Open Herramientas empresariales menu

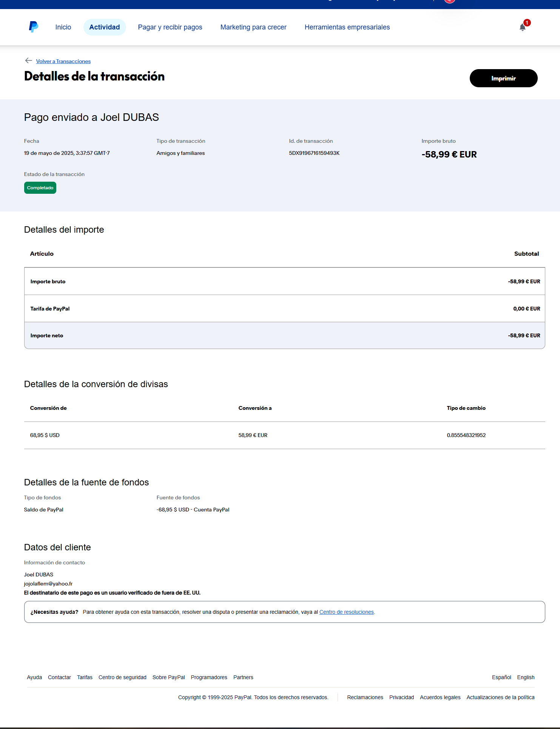[347, 27]
